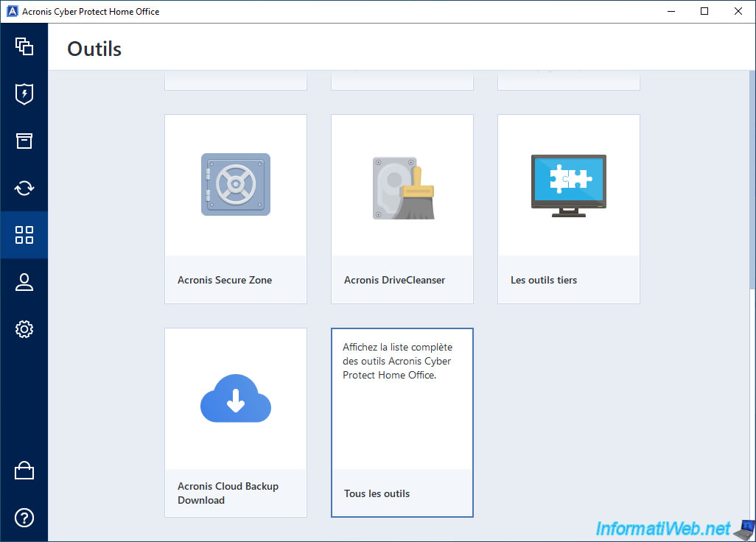This screenshot has width=756, height=542.
Task: Click the Acronis Secure Zone safe icon
Action: pos(236,185)
